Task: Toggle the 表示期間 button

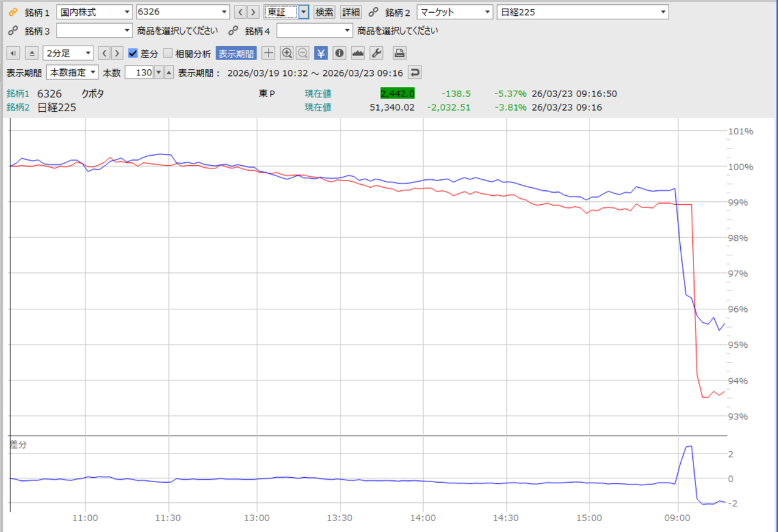Action: (x=236, y=53)
